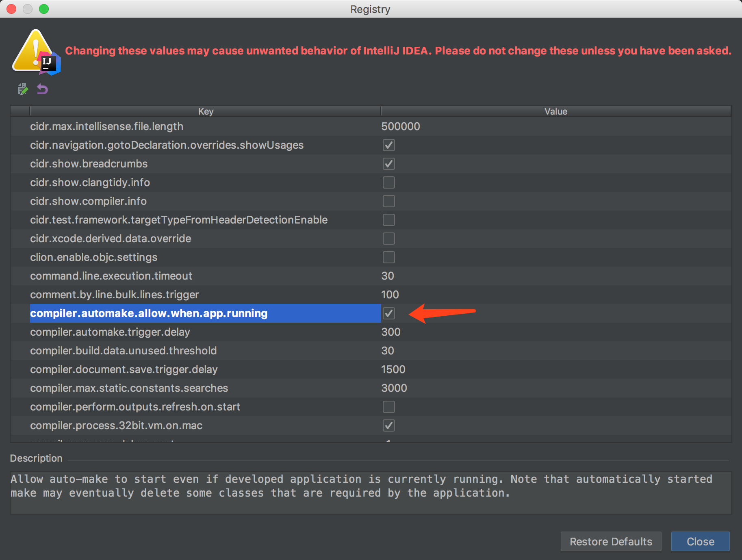
Task: Click the Restore Defaults button
Action: point(611,541)
